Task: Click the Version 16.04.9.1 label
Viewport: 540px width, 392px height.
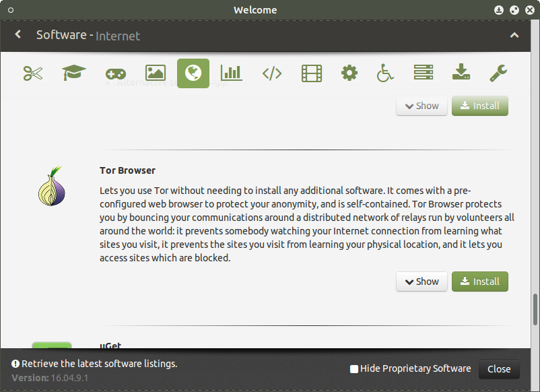Action: (x=50, y=378)
